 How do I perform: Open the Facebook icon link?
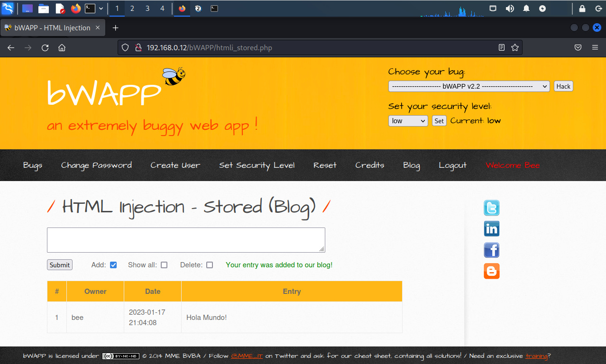click(491, 250)
